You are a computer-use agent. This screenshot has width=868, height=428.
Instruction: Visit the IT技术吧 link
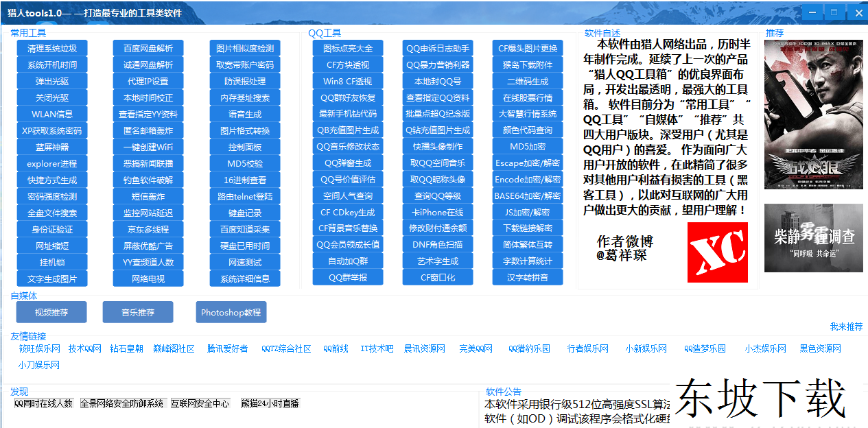(377, 348)
